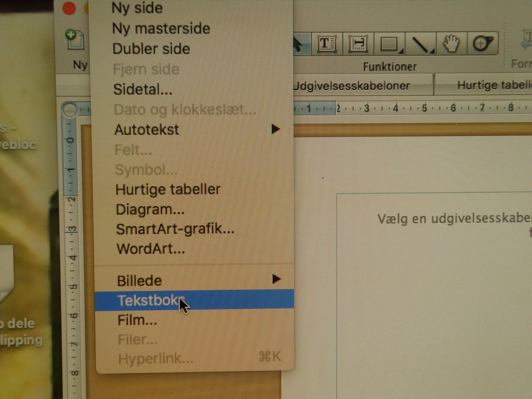Click the red close window button
This screenshot has height=399, width=532.
69,8
